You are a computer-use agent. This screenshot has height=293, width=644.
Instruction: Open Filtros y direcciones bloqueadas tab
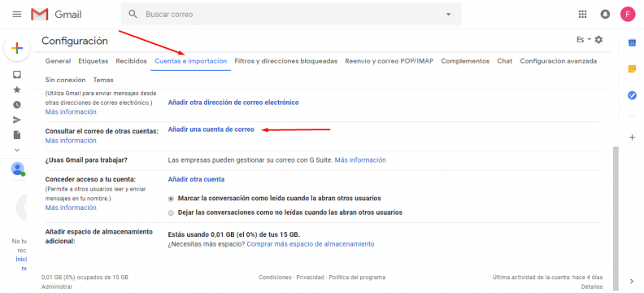286,61
